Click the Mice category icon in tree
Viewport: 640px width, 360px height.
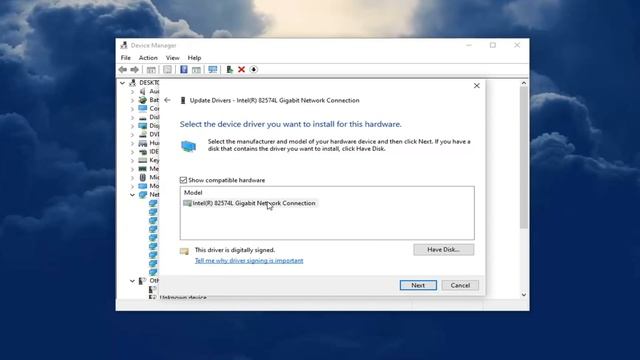tap(142, 177)
